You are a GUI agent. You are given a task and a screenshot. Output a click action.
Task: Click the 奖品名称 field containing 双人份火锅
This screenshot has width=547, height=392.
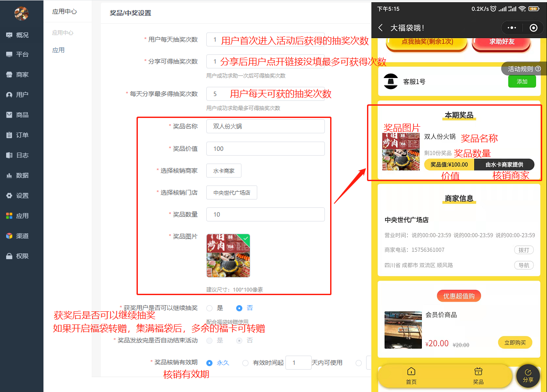click(266, 126)
